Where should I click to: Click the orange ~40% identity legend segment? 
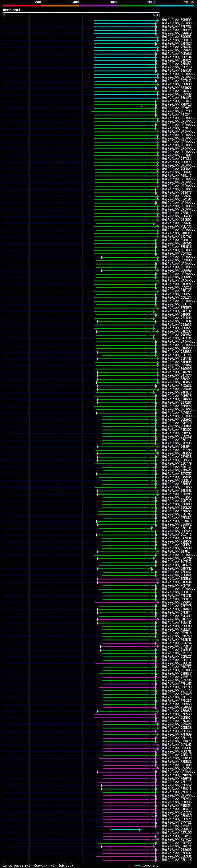tap(60, 6)
